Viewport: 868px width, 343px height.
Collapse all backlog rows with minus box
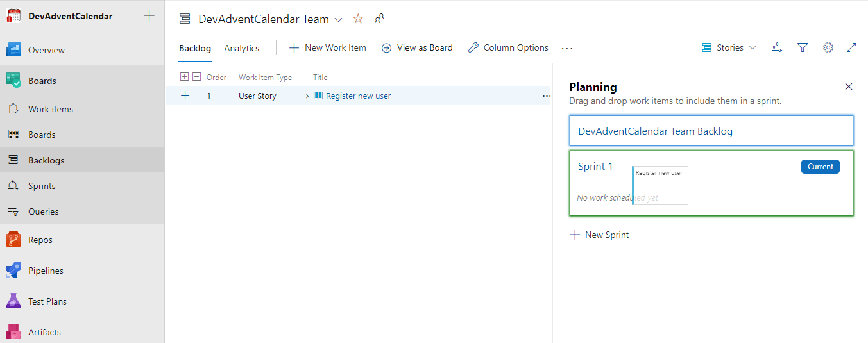pos(196,77)
